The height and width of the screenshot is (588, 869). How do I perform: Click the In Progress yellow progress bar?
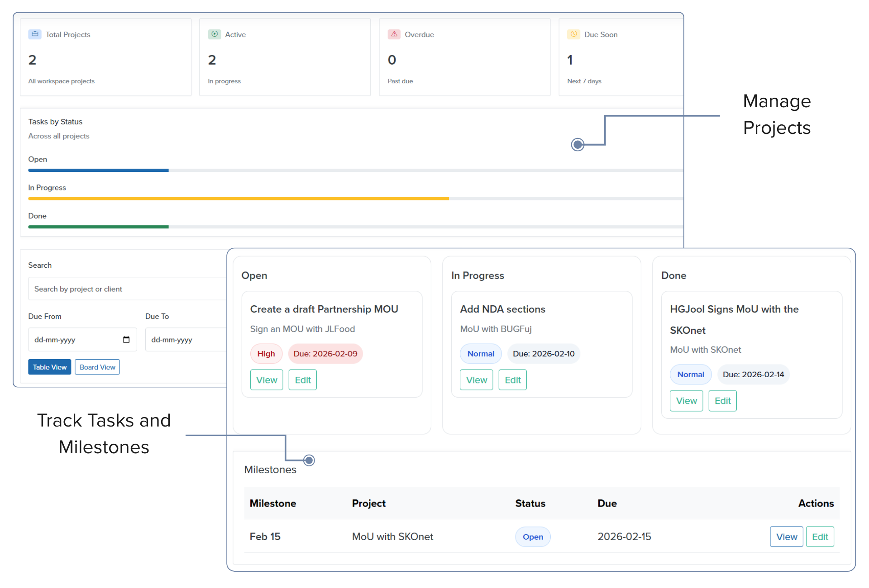coord(239,199)
